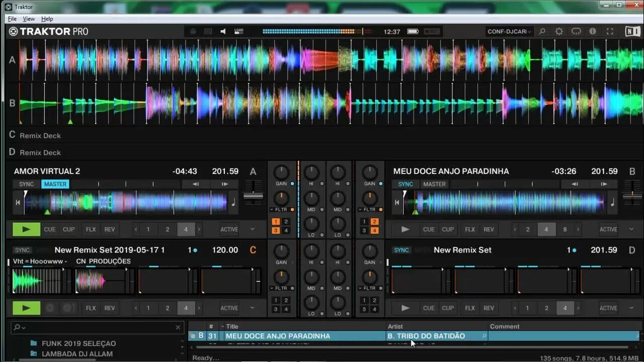This screenshot has width=644, height=362.
Task: Open the CONF-DJCARI layout dropdown
Action: tap(509, 31)
